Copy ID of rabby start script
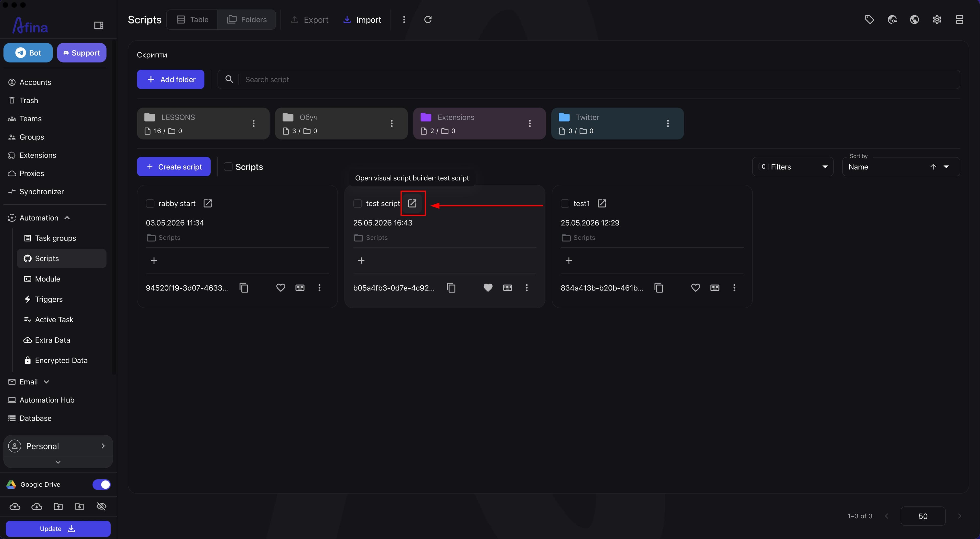Screen dimensions: 980x539 click(x=244, y=288)
